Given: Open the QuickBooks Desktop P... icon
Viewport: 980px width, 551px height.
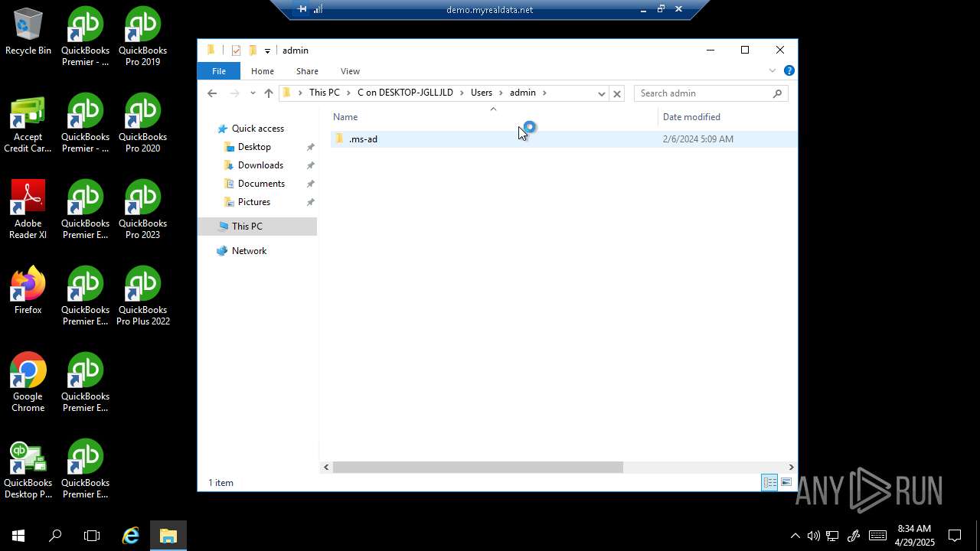Looking at the screenshot, I should click(x=28, y=469).
